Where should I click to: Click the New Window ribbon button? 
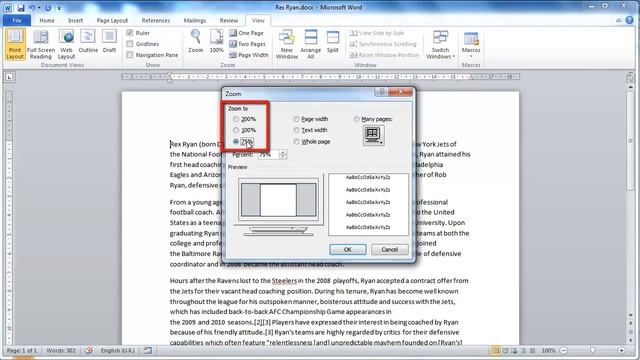tap(287, 44)
